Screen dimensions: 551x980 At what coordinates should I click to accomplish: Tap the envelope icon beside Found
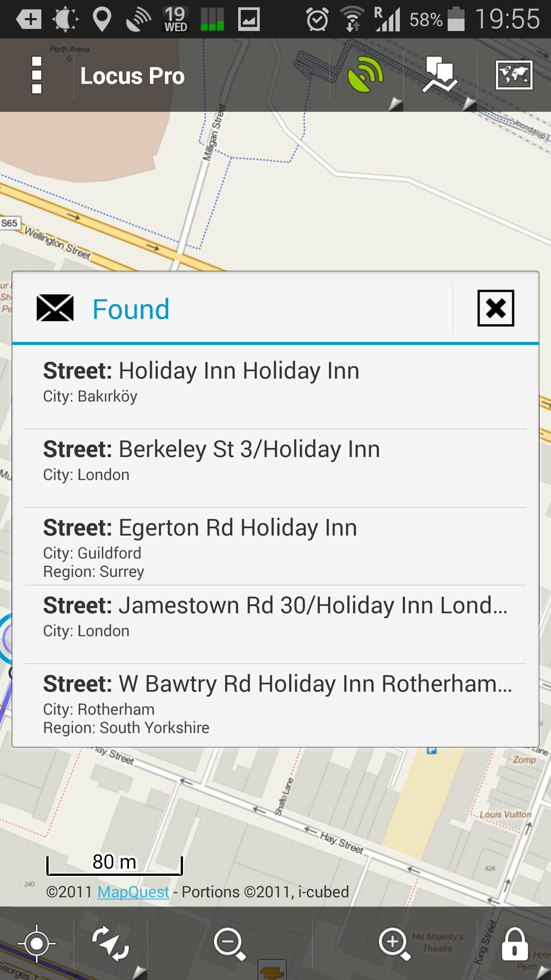pos(55,309)
